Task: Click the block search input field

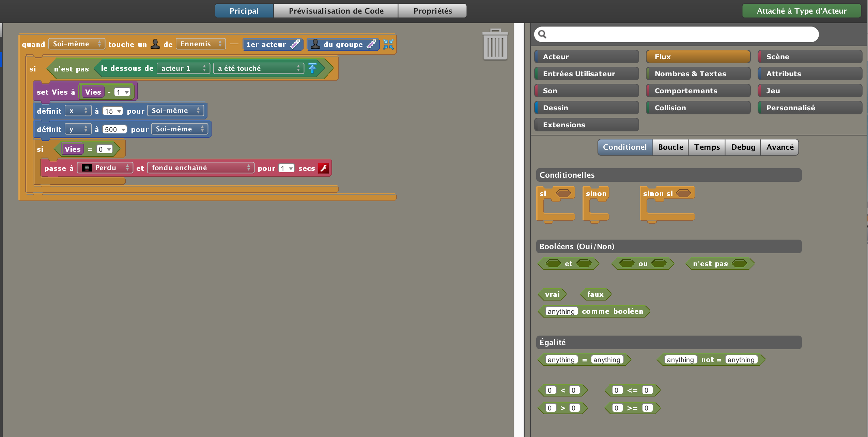Action: (x=677, y=34)
